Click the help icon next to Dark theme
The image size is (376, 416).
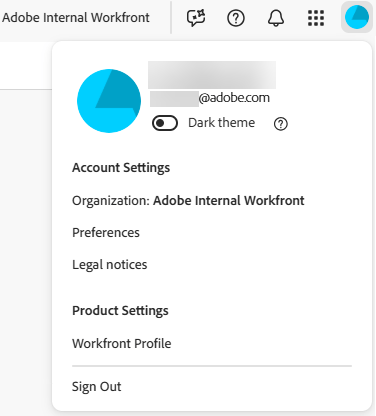(281, 124)
